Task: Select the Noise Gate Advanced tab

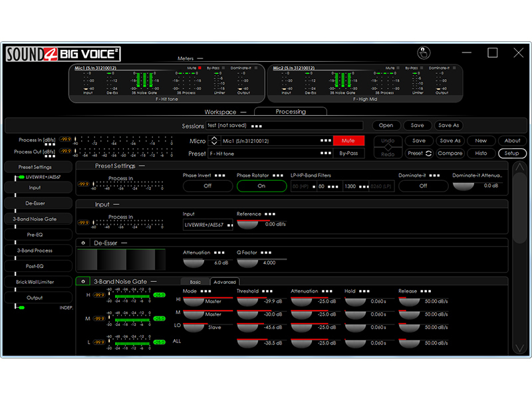Action: pos(225,282)
